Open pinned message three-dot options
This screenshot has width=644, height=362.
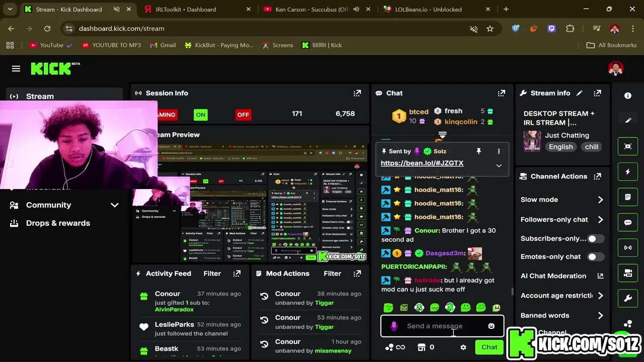499,151
